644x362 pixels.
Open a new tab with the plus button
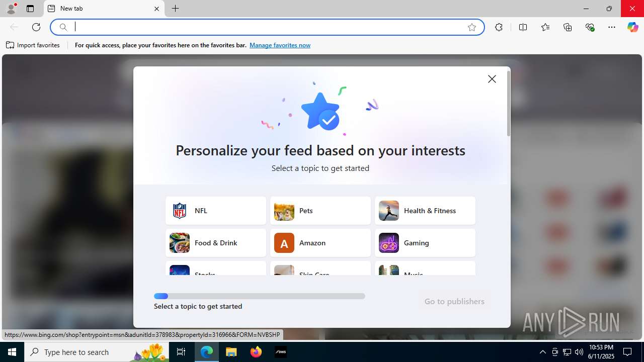click(x=175, y=9)
